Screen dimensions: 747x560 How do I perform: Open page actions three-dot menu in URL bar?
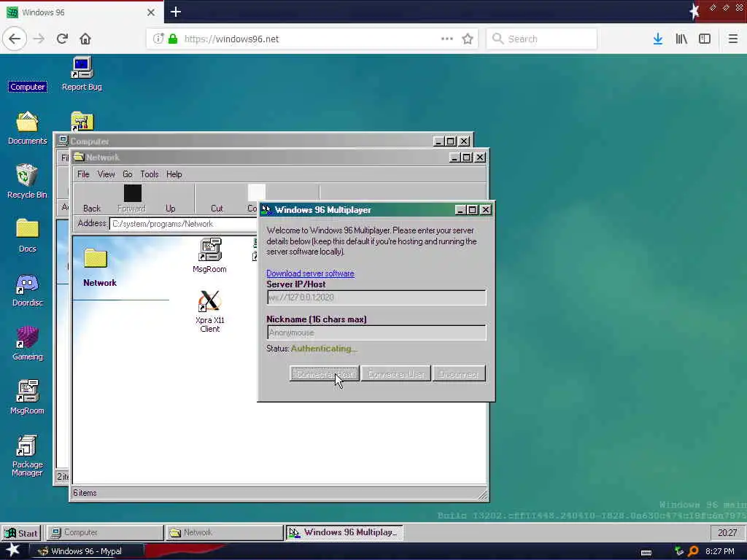pyautogui.click(x=447, y=39)
